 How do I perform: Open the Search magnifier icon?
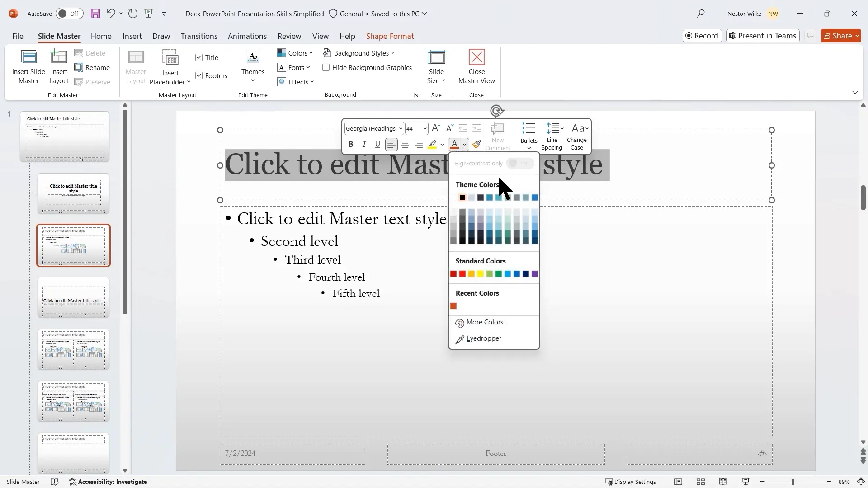701,14
